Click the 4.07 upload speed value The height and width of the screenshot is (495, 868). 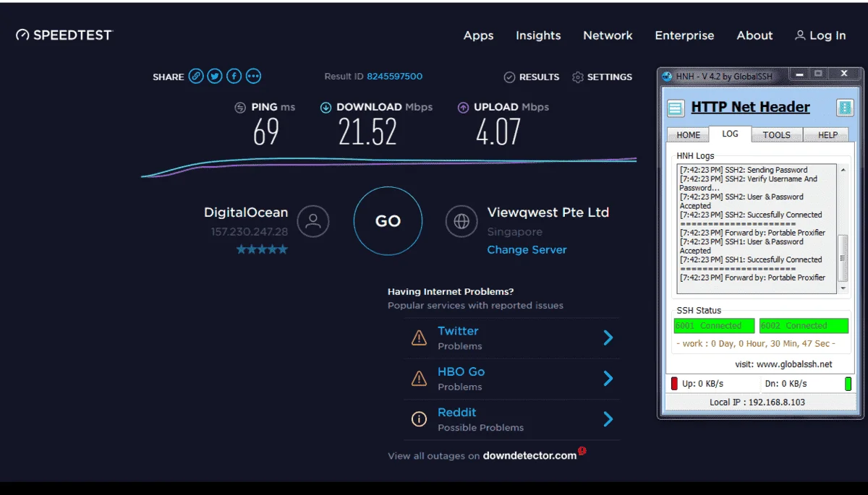(x=498, y=132)
